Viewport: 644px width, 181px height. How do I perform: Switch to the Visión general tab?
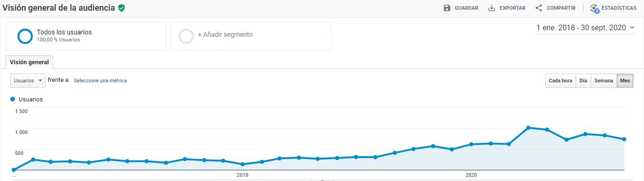[29, 62]
